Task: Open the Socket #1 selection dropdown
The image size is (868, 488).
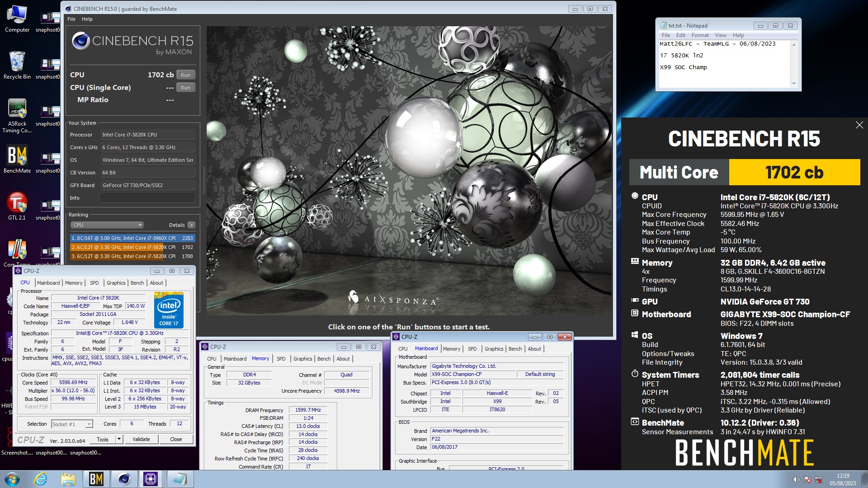Action: (x=72, y=424)
